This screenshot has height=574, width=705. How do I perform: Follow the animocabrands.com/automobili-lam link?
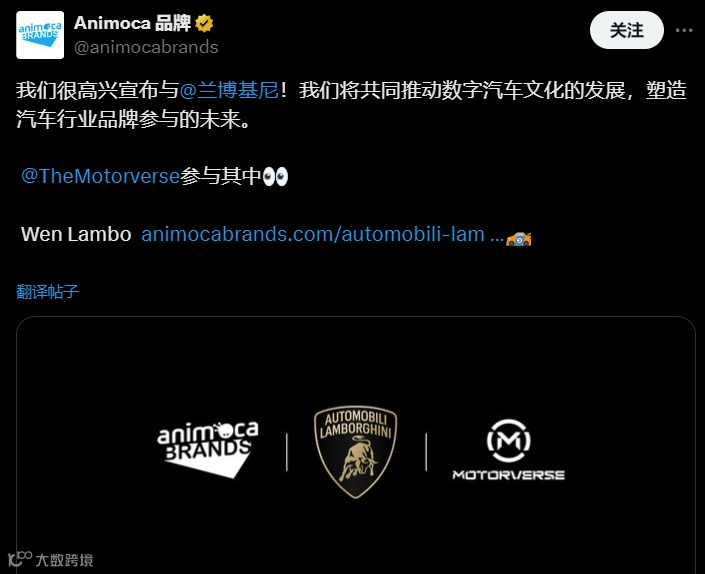pos(322,234)
